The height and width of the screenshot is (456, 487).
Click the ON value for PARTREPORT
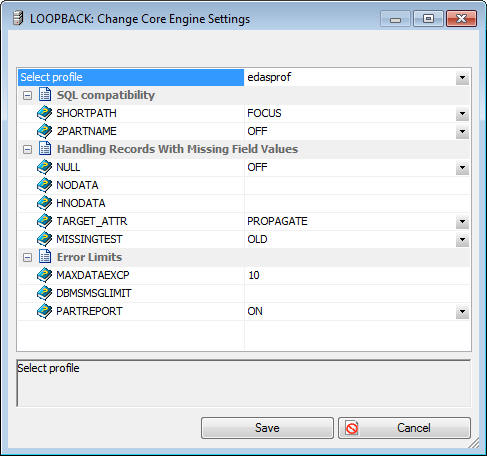click(255, 311)
